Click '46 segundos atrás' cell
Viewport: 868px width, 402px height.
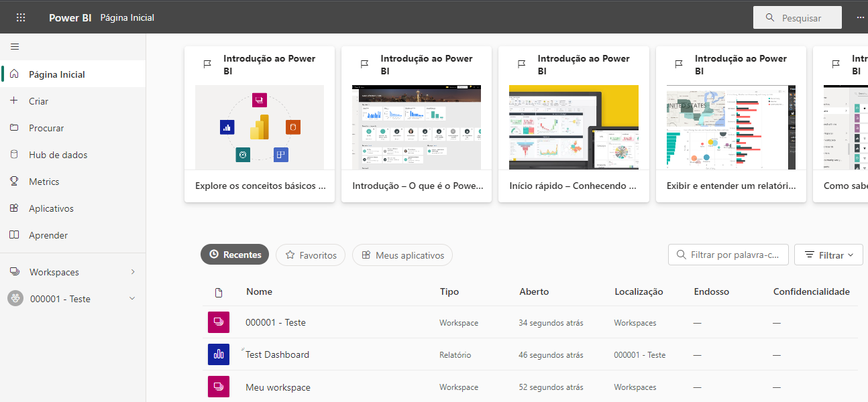coord(551,355)
